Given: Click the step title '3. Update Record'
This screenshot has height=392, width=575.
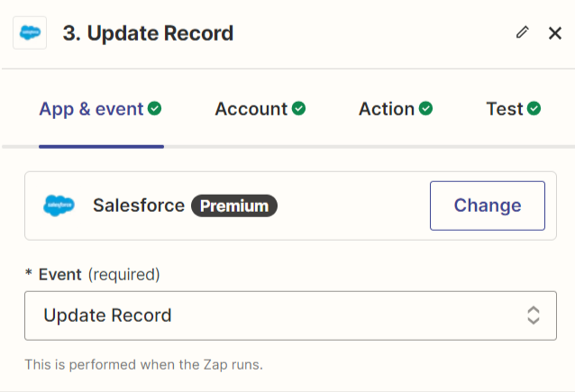Looking at the screenshot, I should 148,33.
